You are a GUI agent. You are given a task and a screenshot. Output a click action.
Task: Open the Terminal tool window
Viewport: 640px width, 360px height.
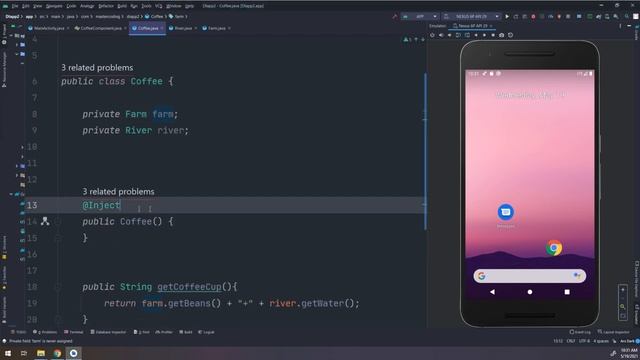(73, 332)
